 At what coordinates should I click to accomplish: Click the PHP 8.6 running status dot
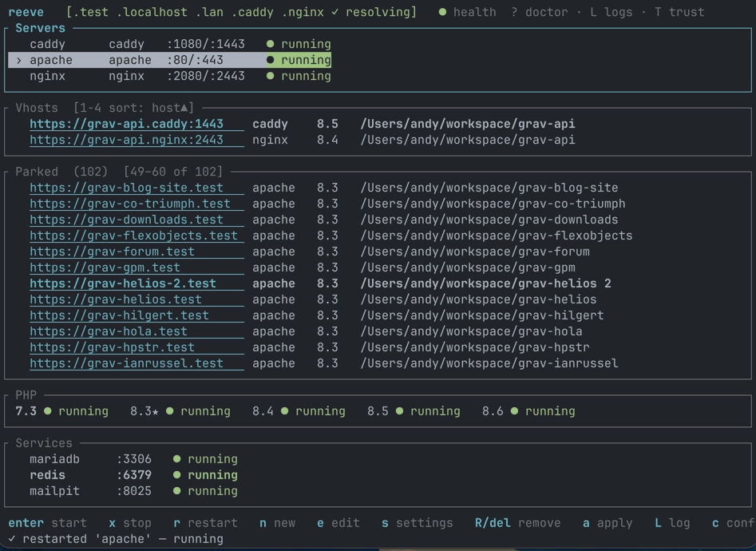point(514,411)
